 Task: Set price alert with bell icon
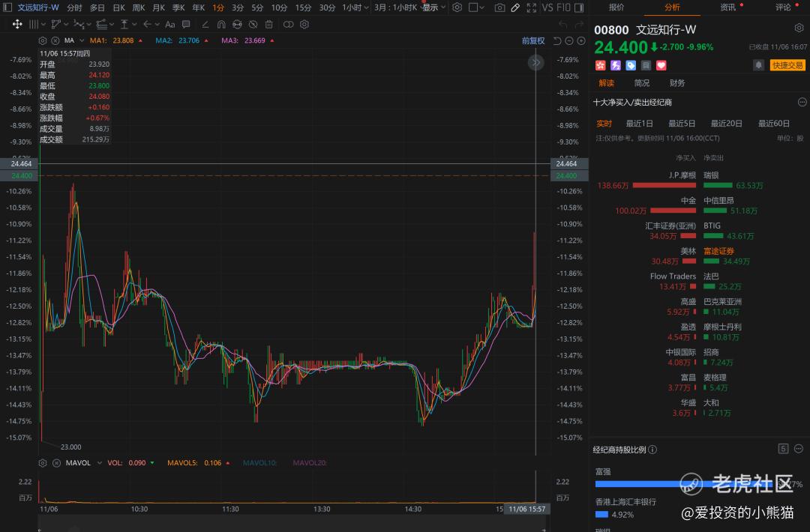758,65
